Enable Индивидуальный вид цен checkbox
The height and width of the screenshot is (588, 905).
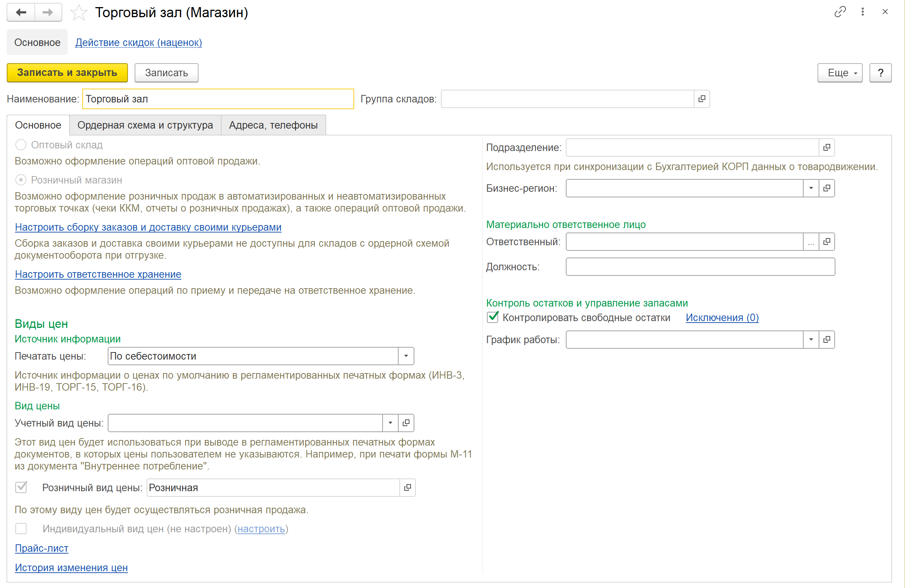point(21,529)
